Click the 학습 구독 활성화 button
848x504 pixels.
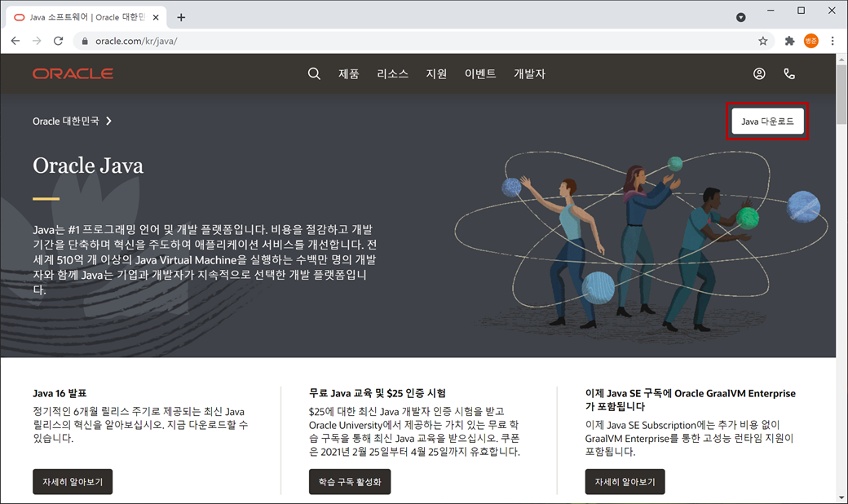click(350, 481)
